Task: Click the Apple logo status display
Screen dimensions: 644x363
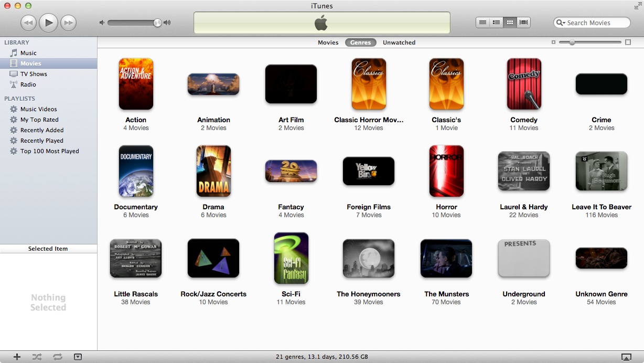Action: [x=321, y=23]
